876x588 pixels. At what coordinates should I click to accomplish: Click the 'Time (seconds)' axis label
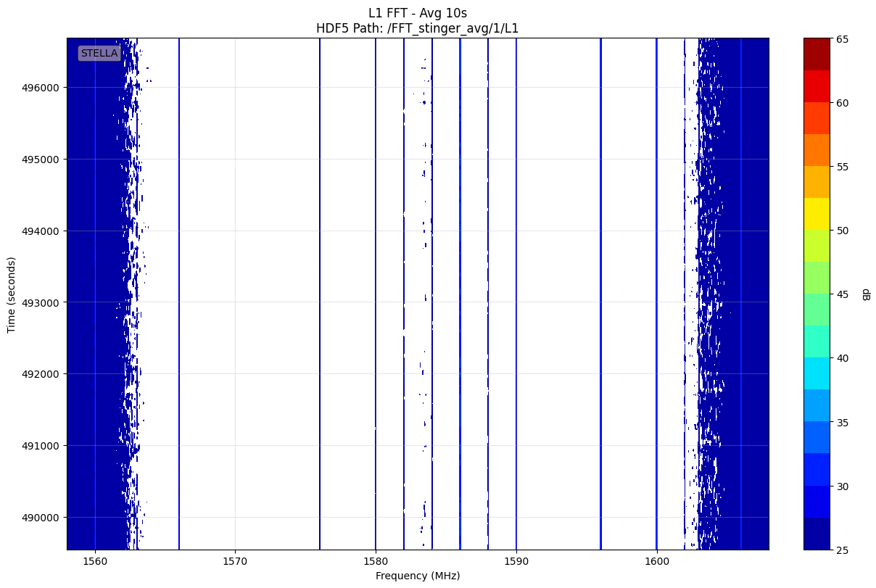pos(11,294)
